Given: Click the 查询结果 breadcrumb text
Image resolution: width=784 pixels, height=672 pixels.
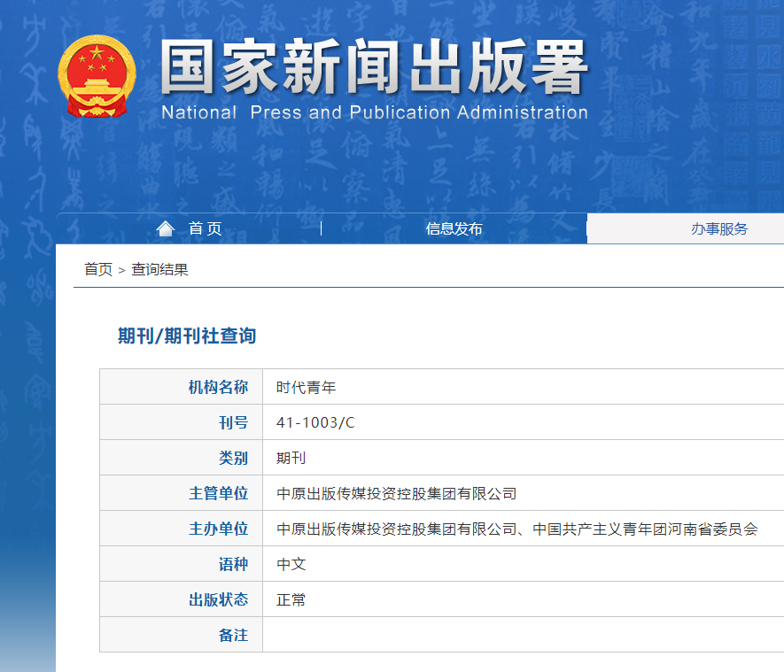Looking at the screenshot, I should click(159, 270).
